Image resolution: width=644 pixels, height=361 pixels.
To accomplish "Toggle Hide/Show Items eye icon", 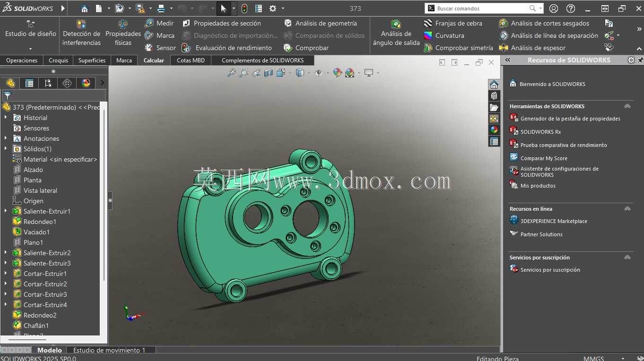I will [319, 73].
